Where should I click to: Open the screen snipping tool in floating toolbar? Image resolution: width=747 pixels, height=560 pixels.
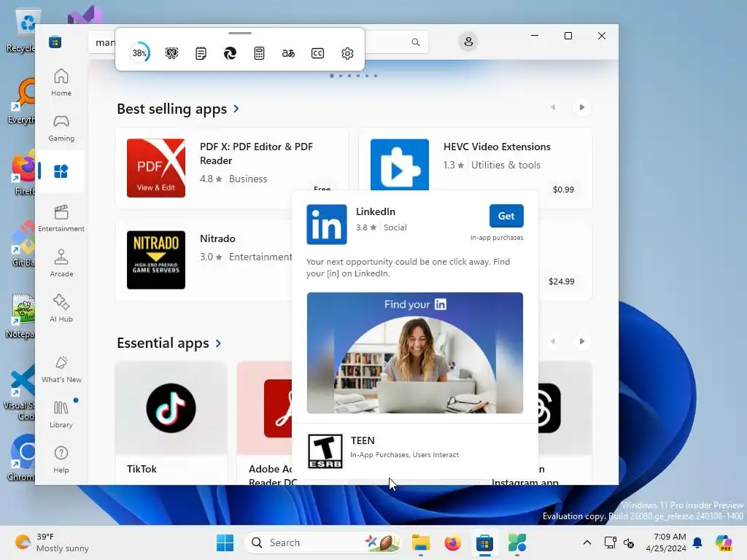tap(171, 53)
